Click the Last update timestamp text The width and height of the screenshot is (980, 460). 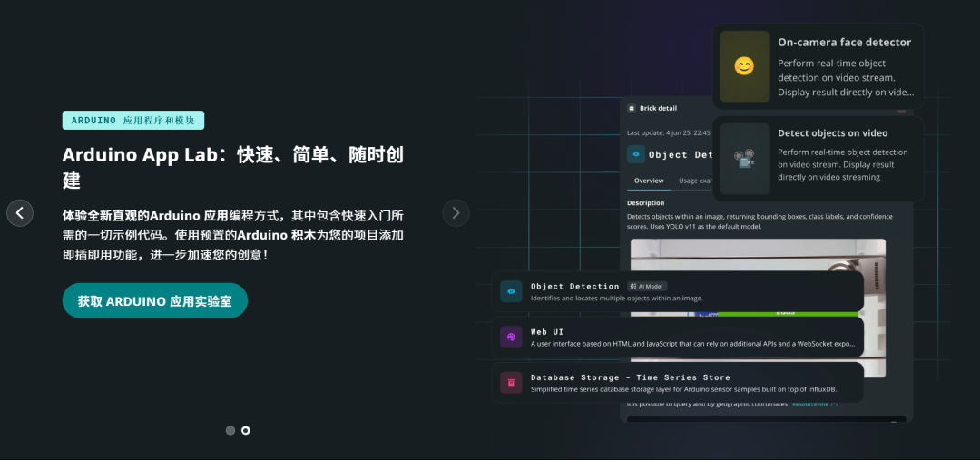tap(669, 132)
